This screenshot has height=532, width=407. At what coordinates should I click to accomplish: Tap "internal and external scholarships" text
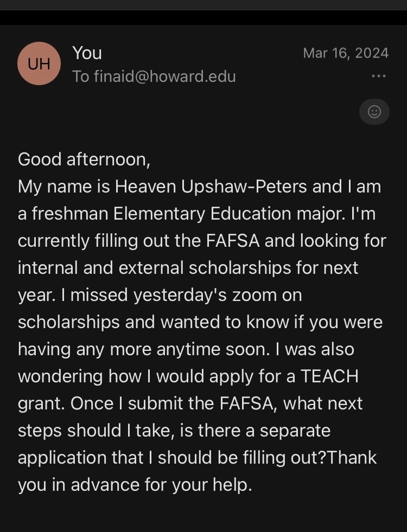(x=155, y=268)
